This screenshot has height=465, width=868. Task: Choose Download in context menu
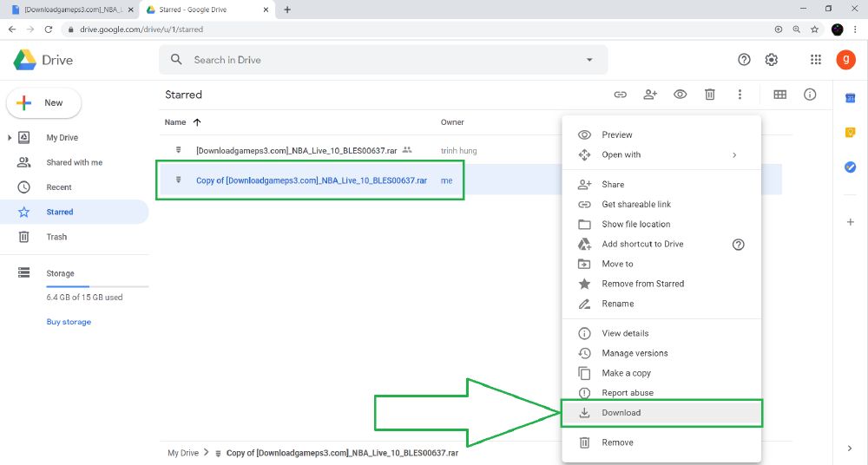pyautogui.click(x=661, y=413)
